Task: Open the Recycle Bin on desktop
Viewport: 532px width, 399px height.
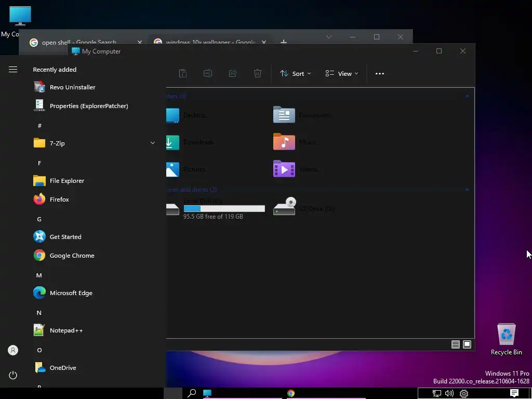Action: point(506,339)
